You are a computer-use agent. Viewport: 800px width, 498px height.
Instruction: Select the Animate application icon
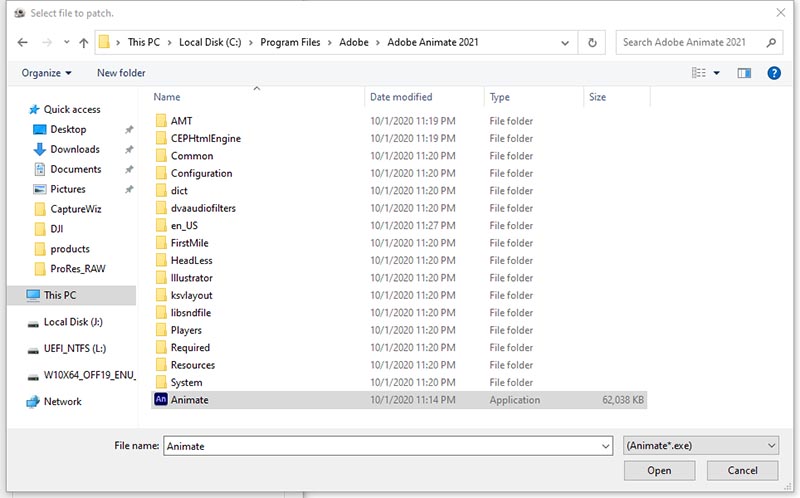click(161, 400)
